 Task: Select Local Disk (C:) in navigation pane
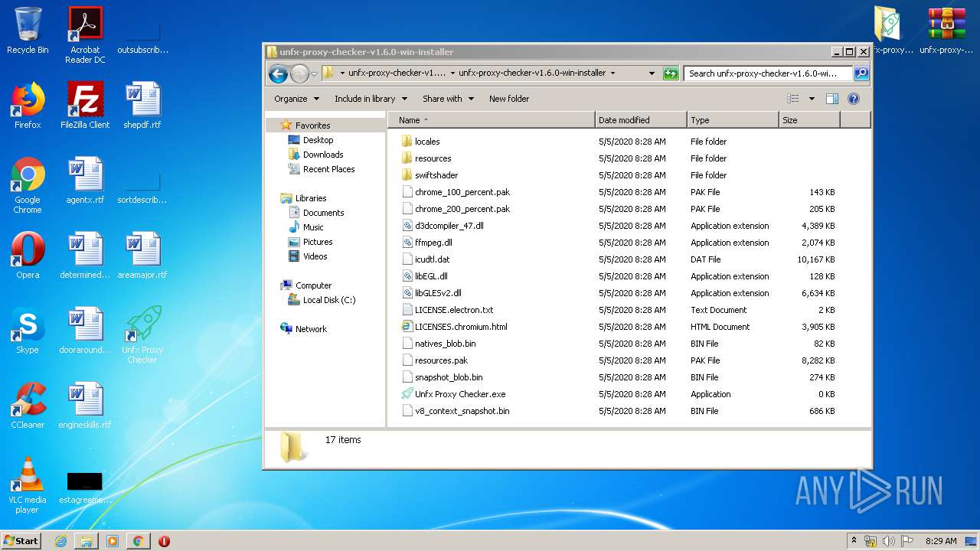point(328,300)
